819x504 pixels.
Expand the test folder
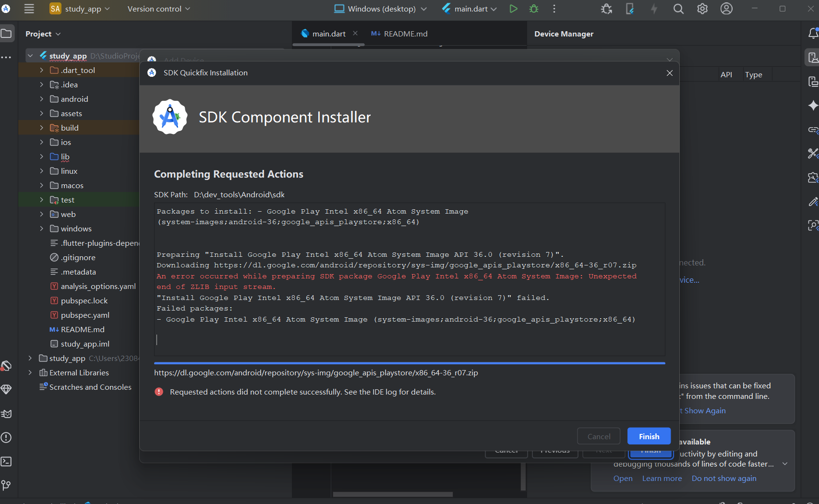pyautogui.click(x=42, y=200)
